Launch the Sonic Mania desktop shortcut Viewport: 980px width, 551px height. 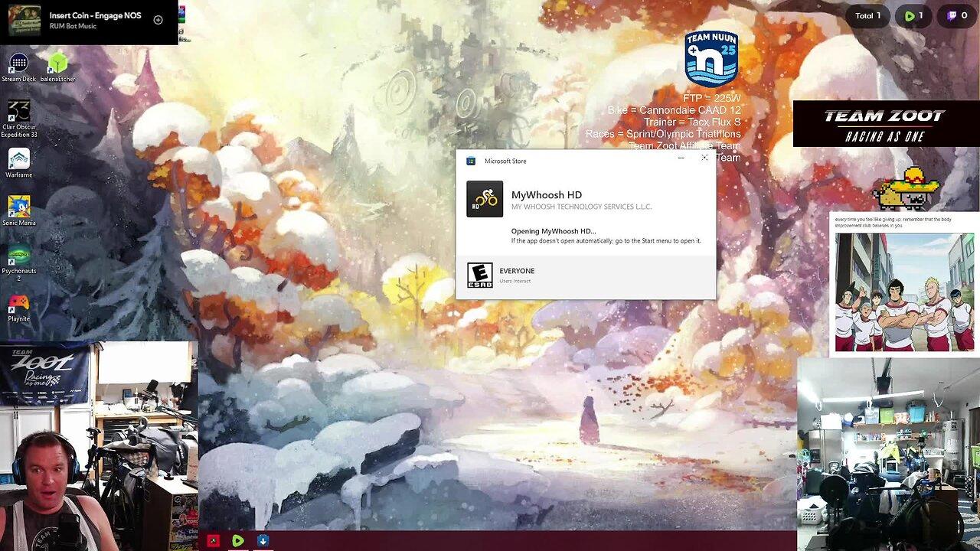18,210
